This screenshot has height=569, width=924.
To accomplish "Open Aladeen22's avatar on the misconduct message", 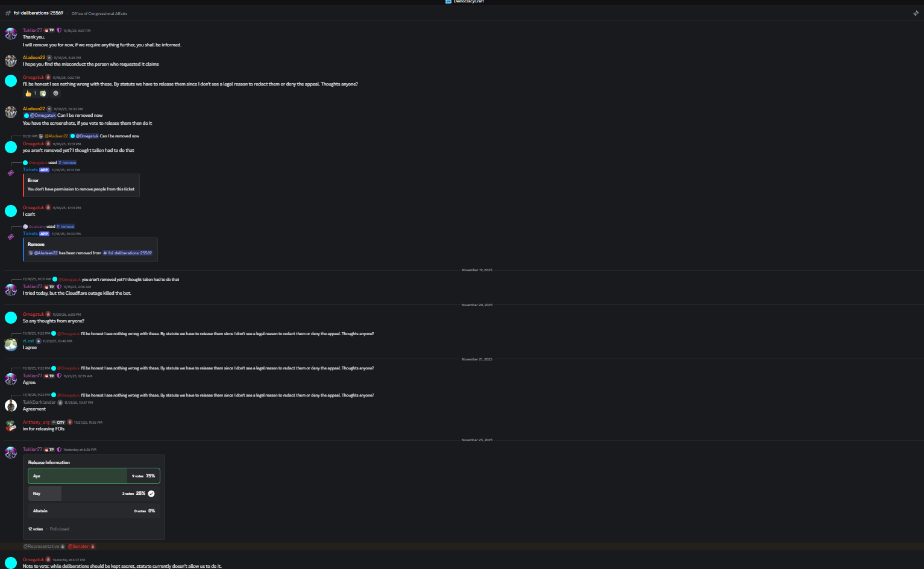I will 11,61.
